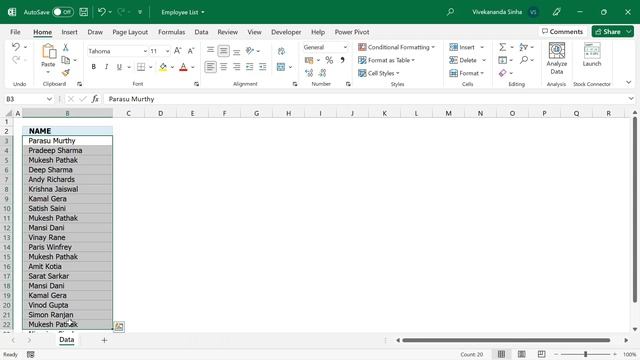640x360 pixels.
Task: Click the Paste clipboard icon
Action: [x=48, y=51]
